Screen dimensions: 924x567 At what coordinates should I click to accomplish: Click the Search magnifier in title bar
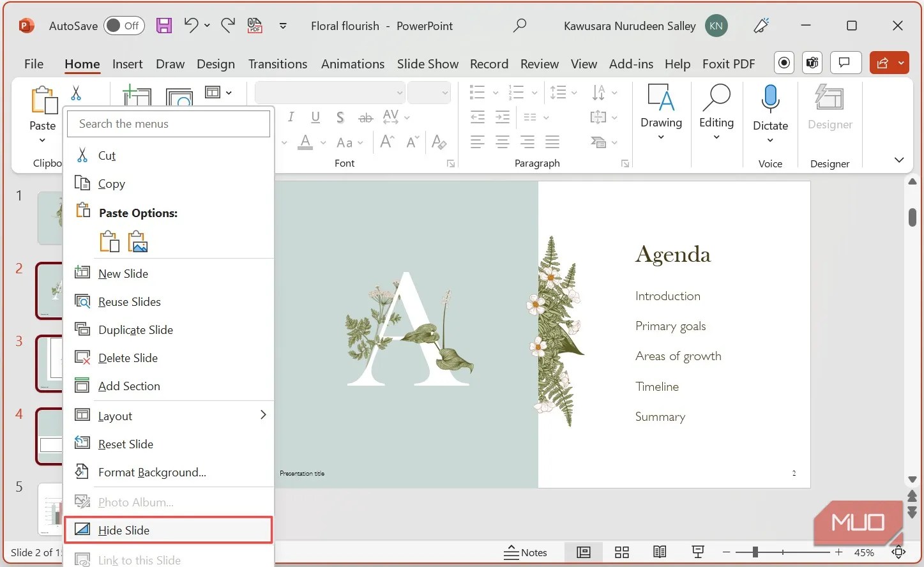coord(520,26)
